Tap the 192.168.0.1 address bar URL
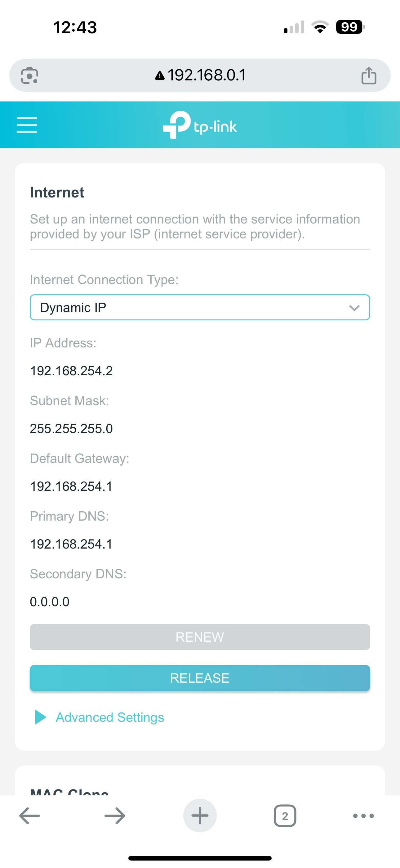 click(207, 75)
